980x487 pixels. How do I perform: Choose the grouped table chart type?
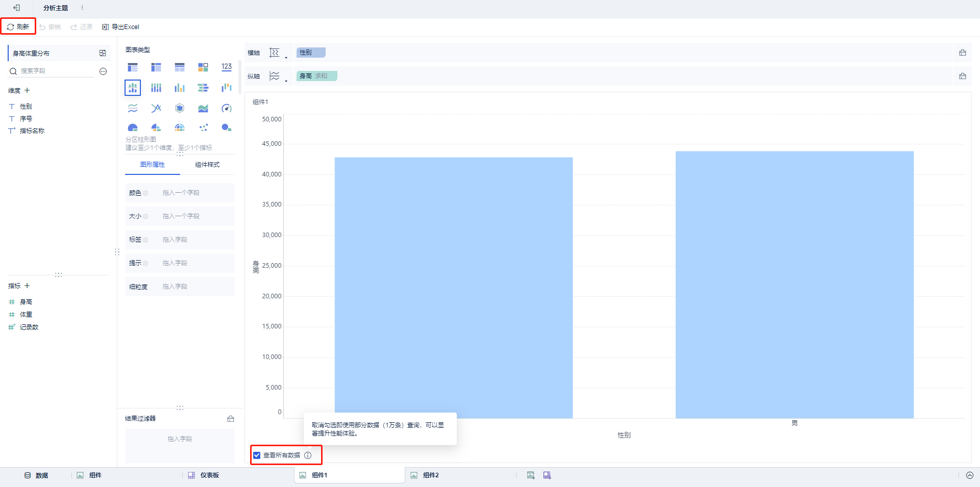[133, 67]
